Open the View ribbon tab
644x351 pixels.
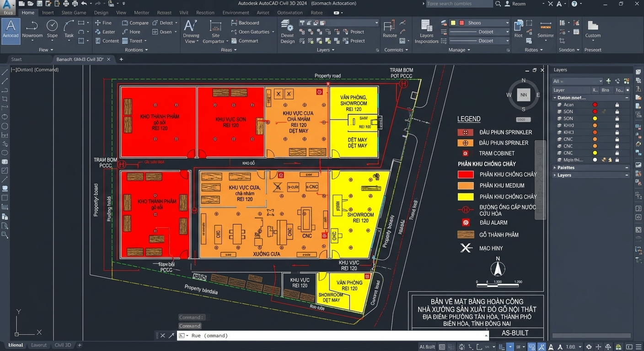coord(121,13)
